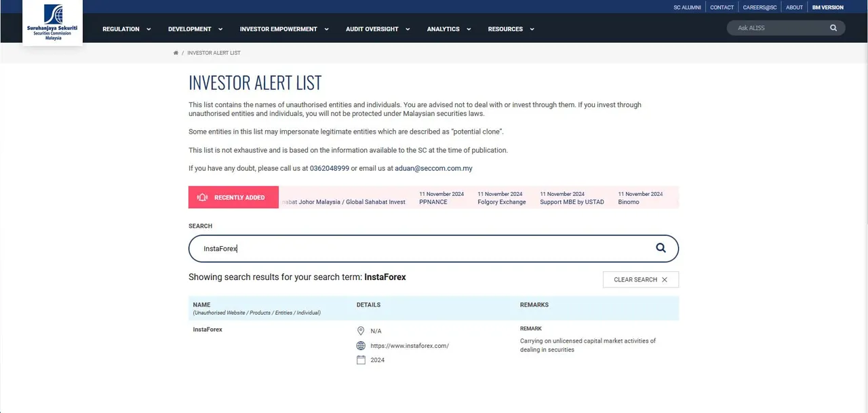
Task: Click the magnifier icon in Ask ALISS box
Action: tap(833, 28)
